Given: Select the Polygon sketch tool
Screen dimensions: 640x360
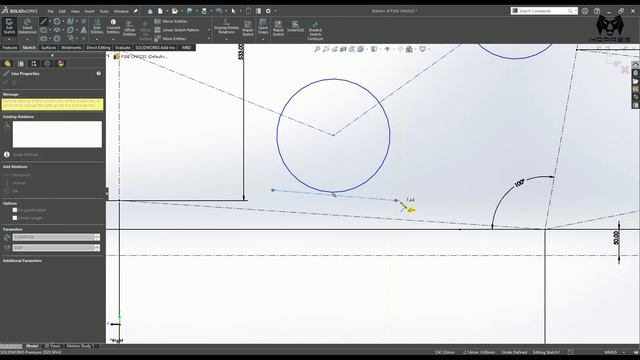Looking at the screenshot, I should pyautogui.click(x=57, y=39).
